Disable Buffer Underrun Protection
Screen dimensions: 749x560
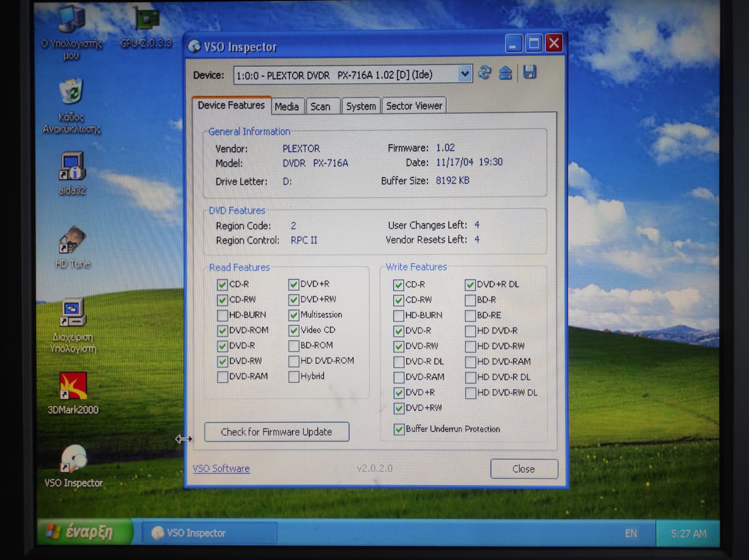pyautogui.click(x=399, y=429)
